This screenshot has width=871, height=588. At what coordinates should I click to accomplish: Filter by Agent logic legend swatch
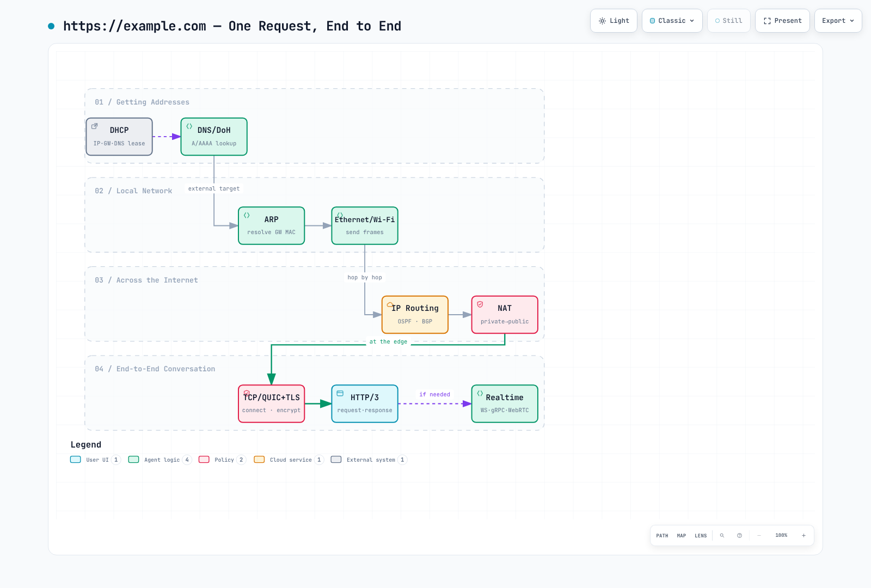click(x=134, y=460)
